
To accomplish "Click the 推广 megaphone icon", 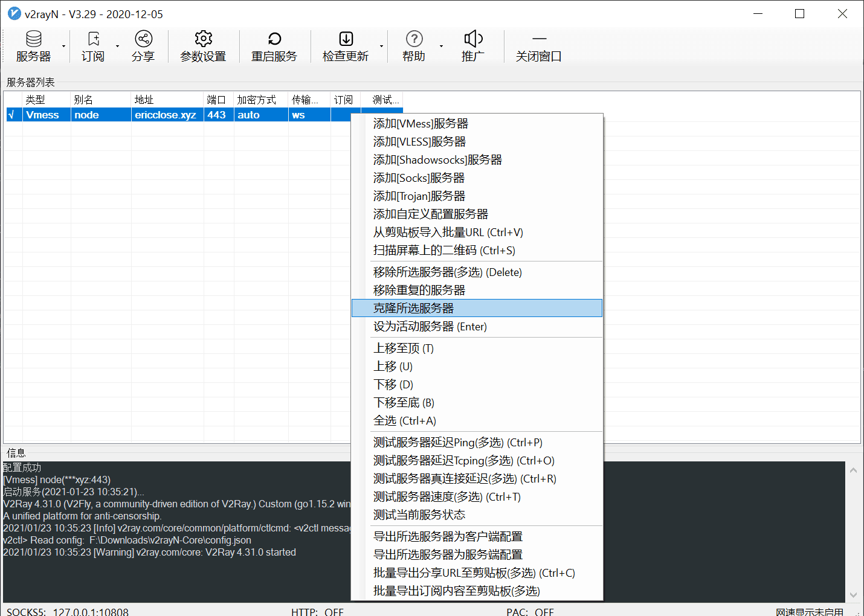I will point(473,39).
